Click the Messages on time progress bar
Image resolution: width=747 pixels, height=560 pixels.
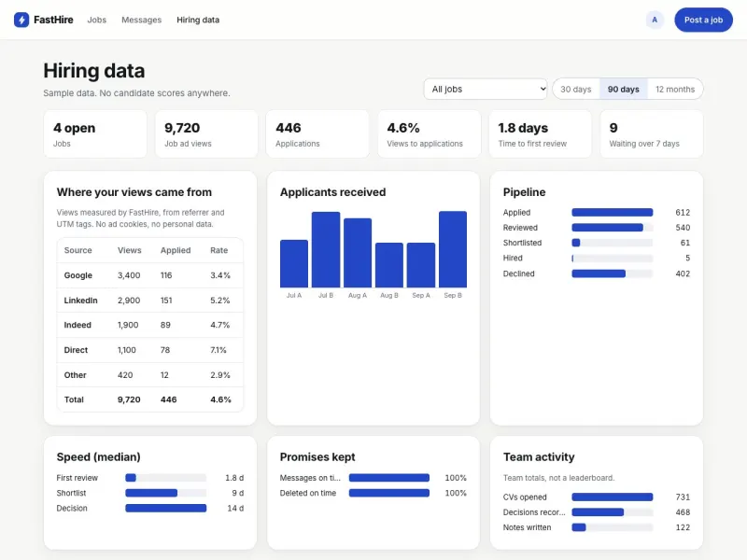click(389, 478)
